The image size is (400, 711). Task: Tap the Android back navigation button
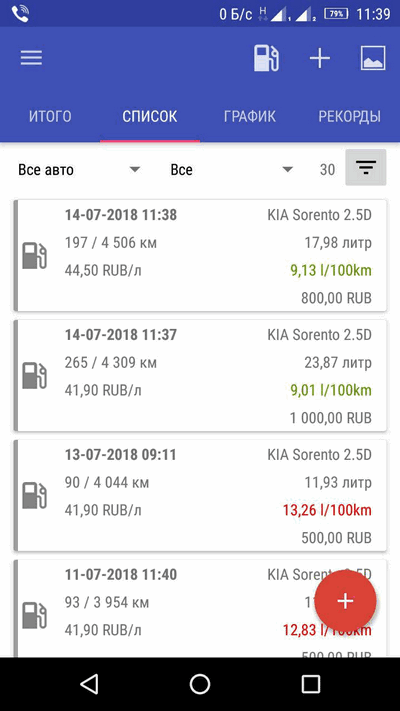pos(89,684)
